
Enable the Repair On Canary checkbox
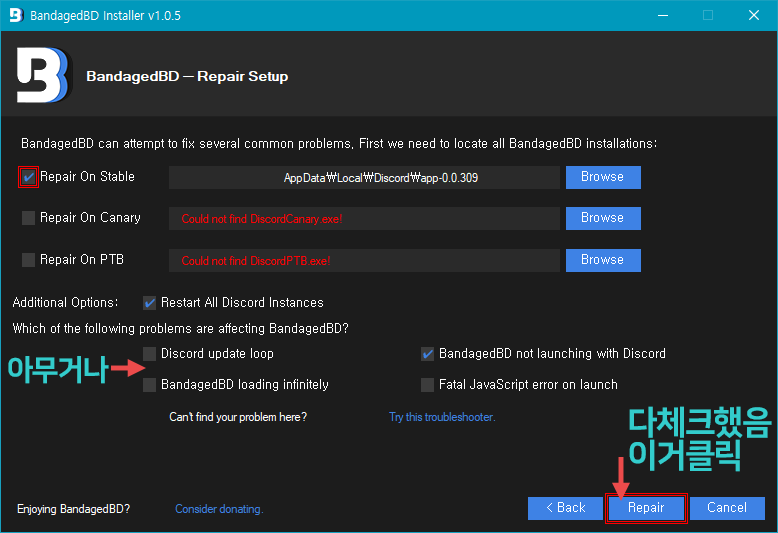[x=28, y=218]
